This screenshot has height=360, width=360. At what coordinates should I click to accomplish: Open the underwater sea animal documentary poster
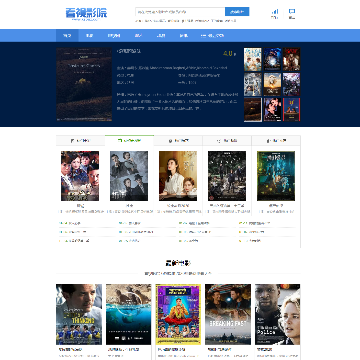[x=129, y=314]
